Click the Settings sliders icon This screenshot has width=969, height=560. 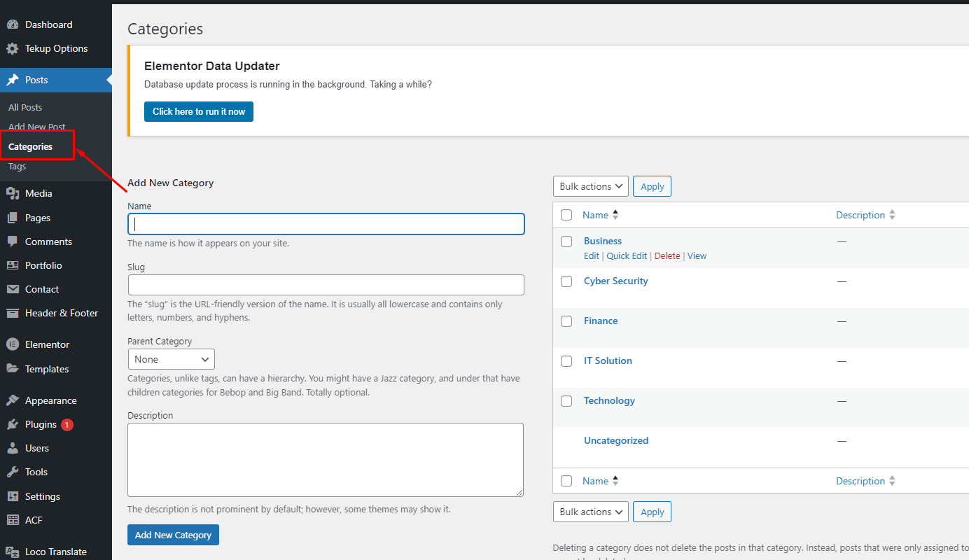coord(13,496)
